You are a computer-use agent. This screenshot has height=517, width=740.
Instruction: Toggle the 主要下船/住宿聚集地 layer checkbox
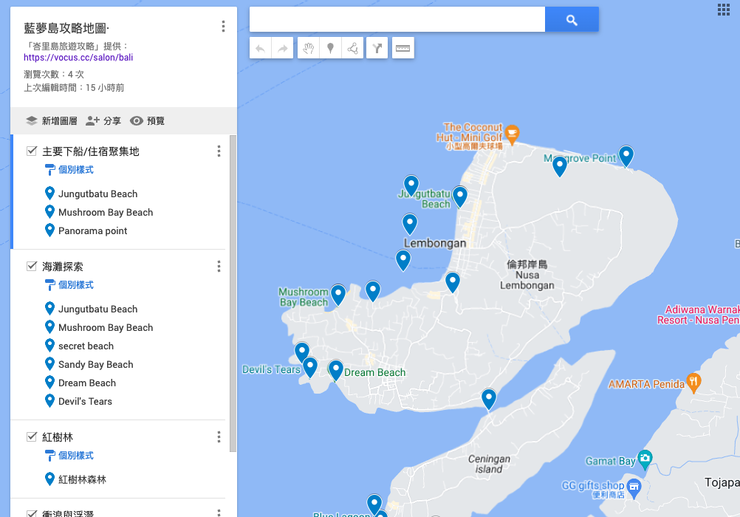click(32, 151)
